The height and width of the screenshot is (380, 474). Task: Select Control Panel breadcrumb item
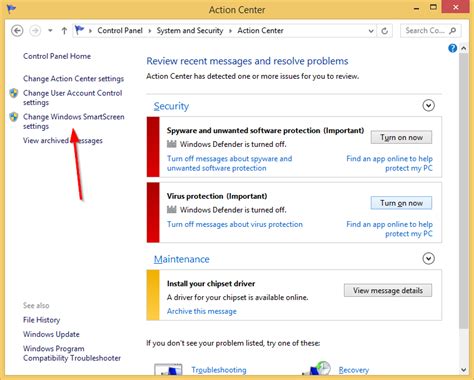coord(120,31)
